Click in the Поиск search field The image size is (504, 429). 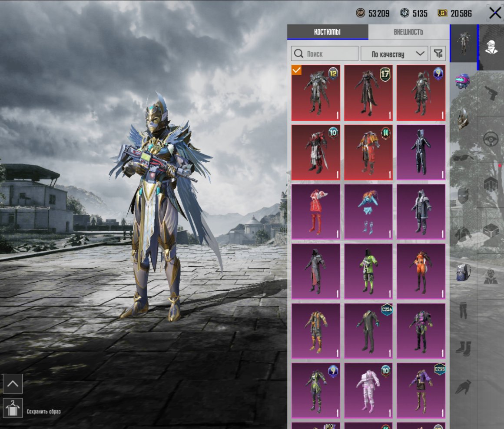click(x=325, y=53)
